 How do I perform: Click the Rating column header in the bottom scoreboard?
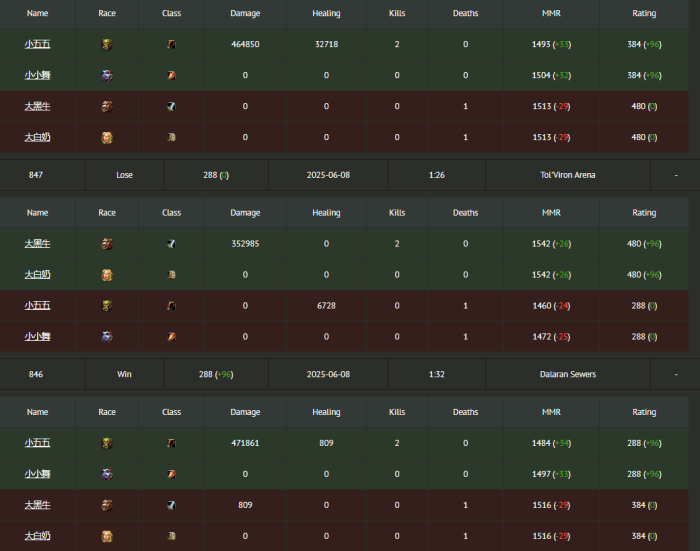coord(644,412)
